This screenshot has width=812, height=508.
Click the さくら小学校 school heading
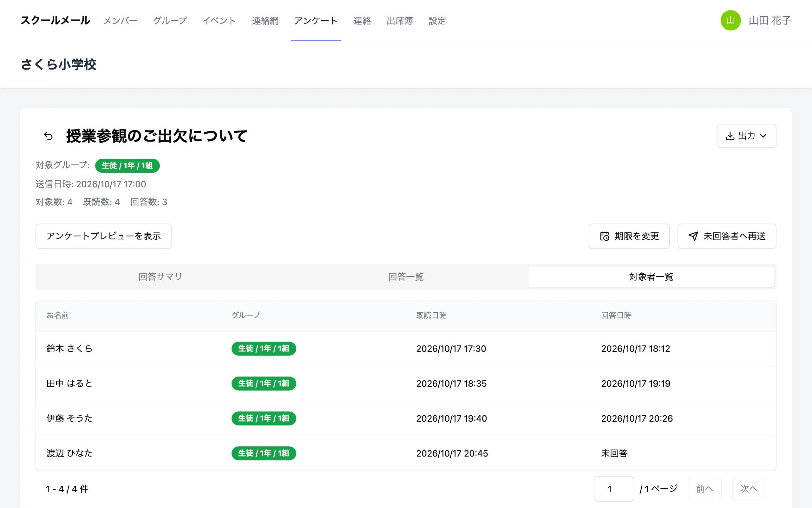[x=59, y=64]
